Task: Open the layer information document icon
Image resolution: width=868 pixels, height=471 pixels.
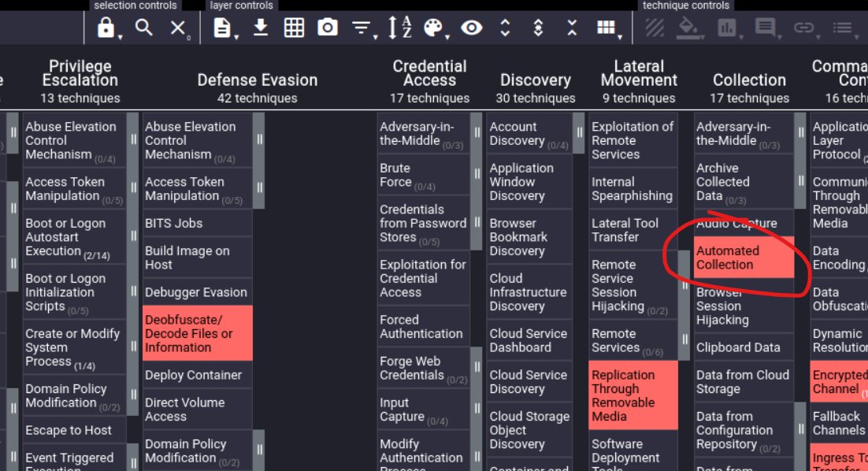Action: [x=222, y=27]
